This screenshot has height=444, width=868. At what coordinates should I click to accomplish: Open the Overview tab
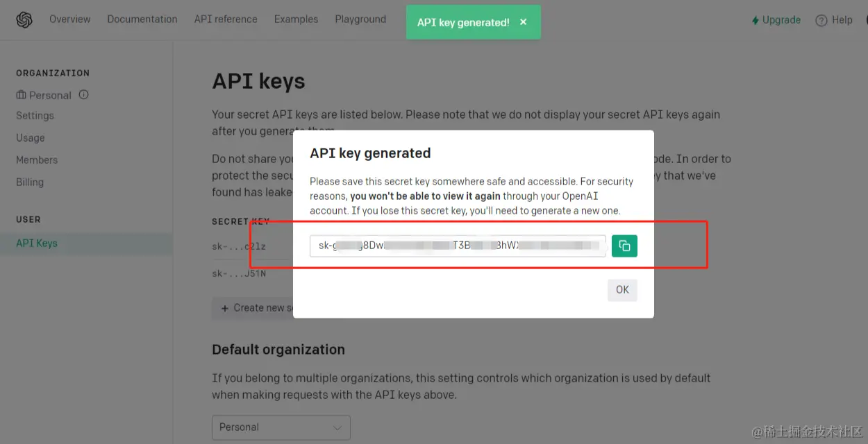69,19
